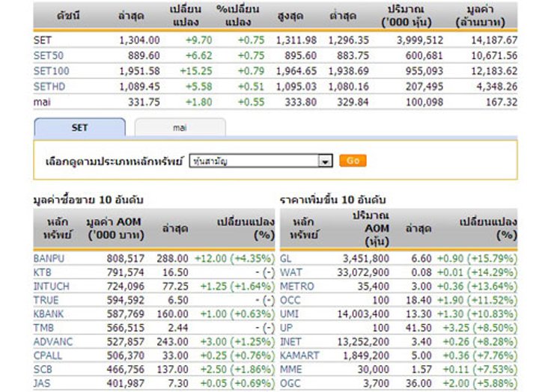Switch to the SET tab
Image resolution: width=545 pixels, height=392 pixels.
79,127
